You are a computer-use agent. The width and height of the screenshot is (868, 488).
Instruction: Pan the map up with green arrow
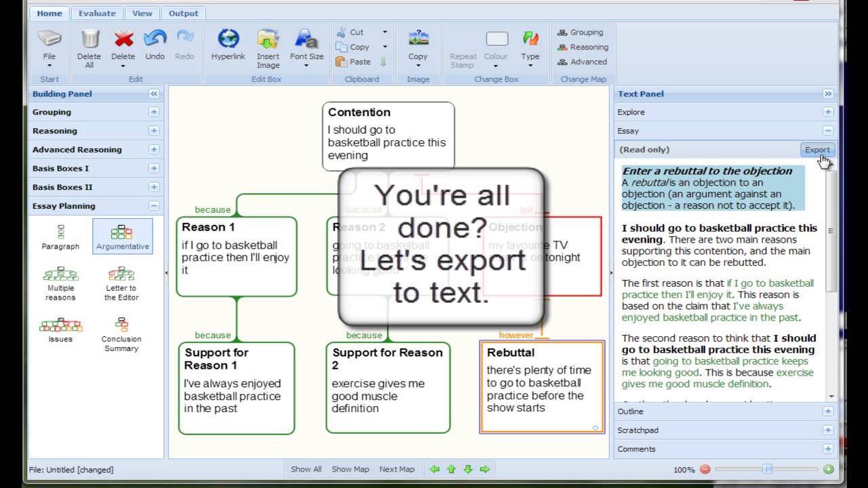[451, 469]
